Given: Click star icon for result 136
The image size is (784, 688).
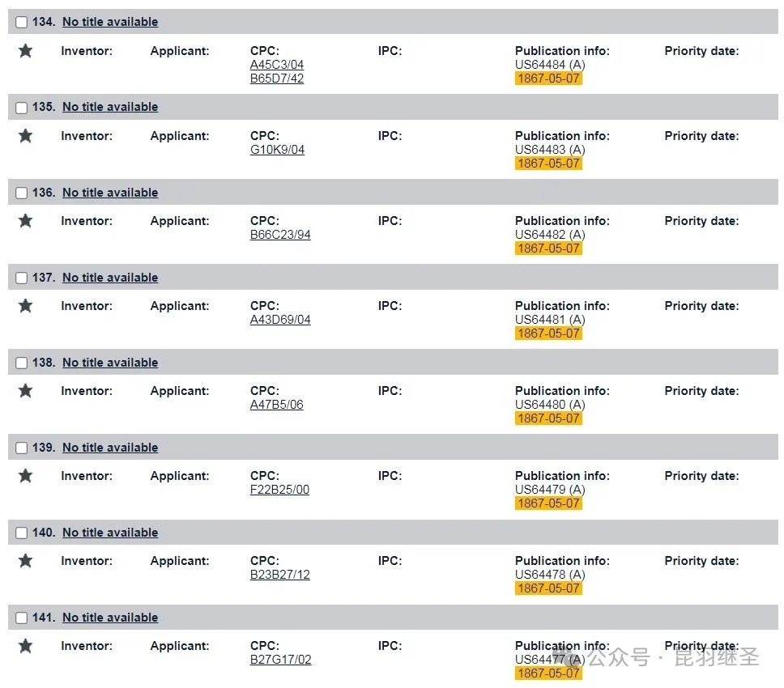Looking at the screenshot, I should click(x=25, y=220).
